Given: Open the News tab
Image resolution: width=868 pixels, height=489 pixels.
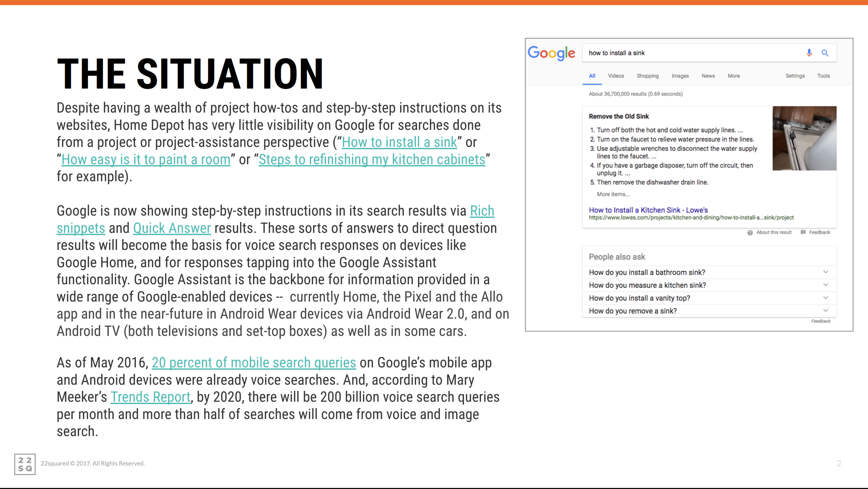Looking at the screenshot, I should point(708,76).
